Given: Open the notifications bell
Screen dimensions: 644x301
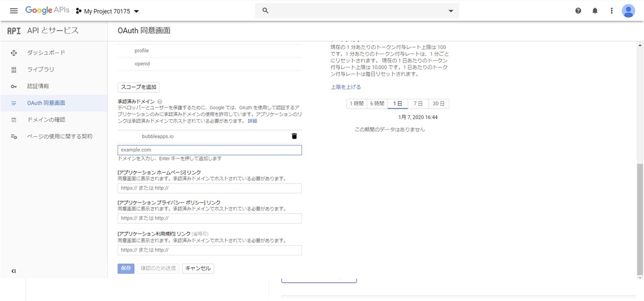Looking at the screenshot, I should pos(595,11).
